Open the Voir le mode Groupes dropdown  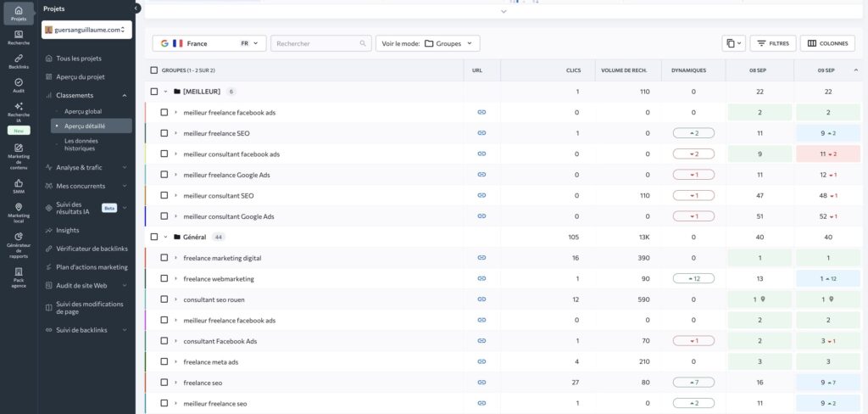[x=428, y=43]
